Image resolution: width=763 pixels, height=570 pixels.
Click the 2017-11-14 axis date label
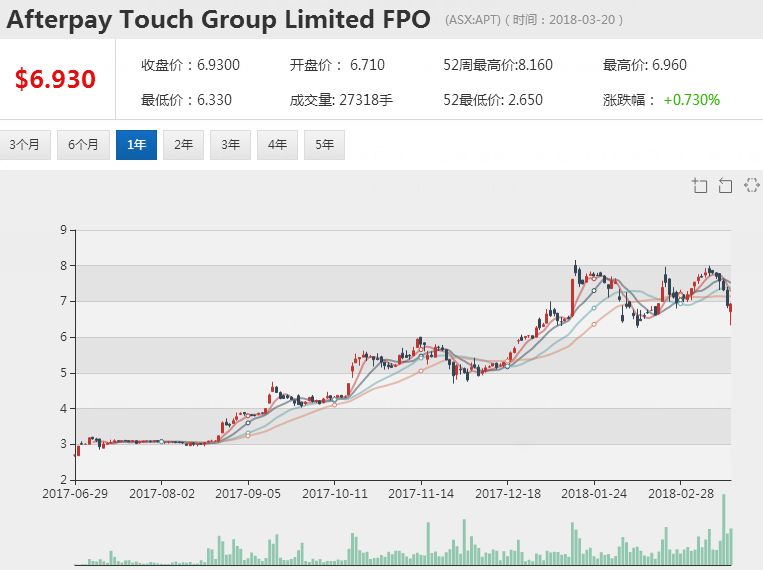tap(421, 494)
